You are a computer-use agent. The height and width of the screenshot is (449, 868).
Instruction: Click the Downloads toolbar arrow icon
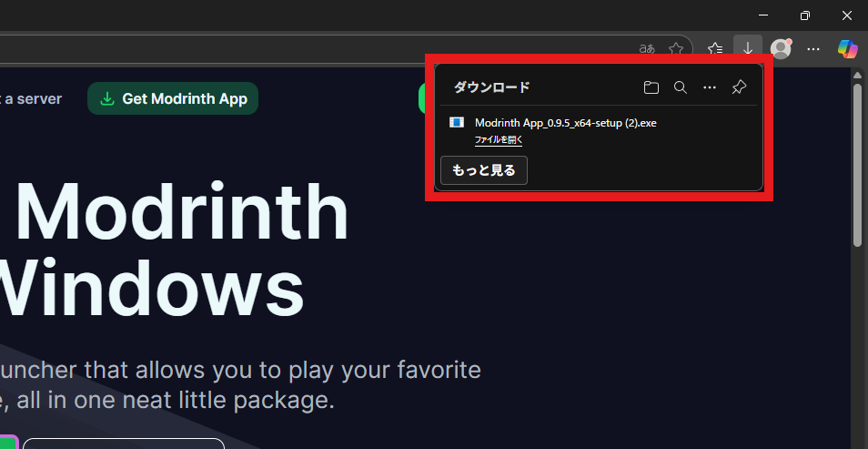748,49
